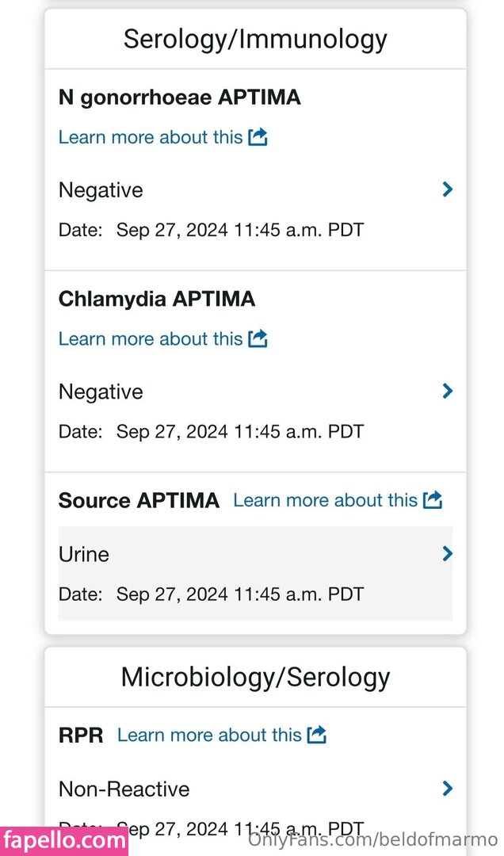Open Learn more link for N gonorrhoeae

click(151, 137)
